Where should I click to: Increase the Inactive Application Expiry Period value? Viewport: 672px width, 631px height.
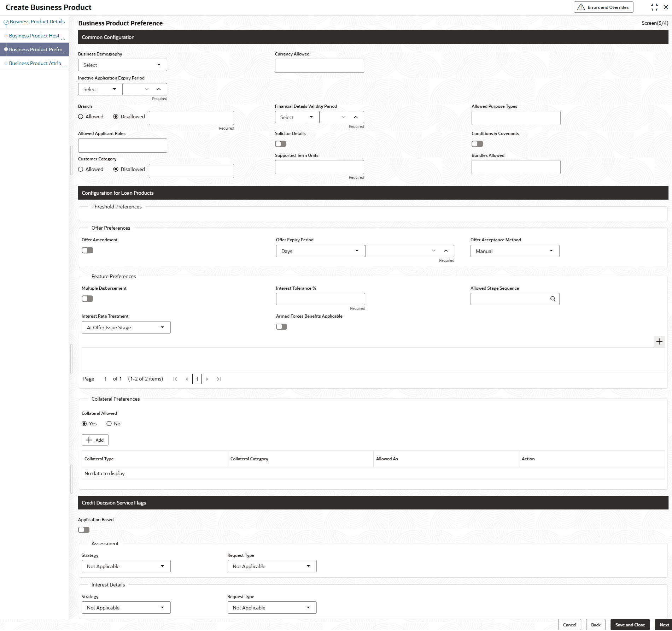159,89
